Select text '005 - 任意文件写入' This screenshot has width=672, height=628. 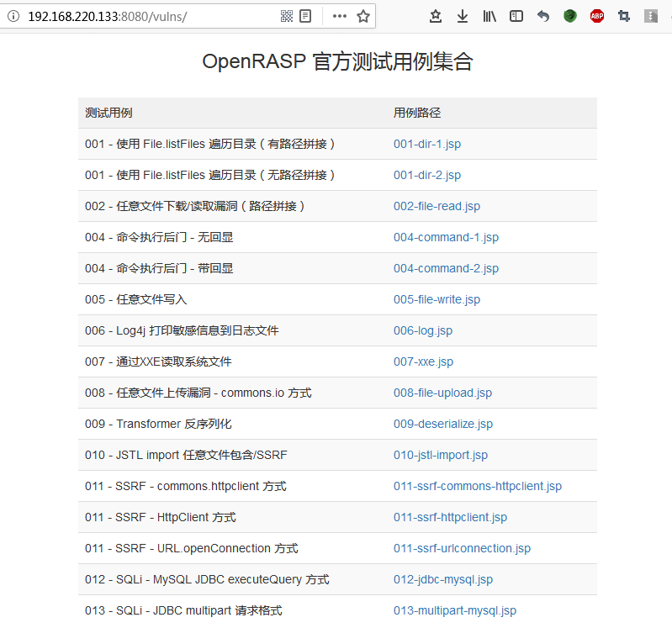click(136, 299)
